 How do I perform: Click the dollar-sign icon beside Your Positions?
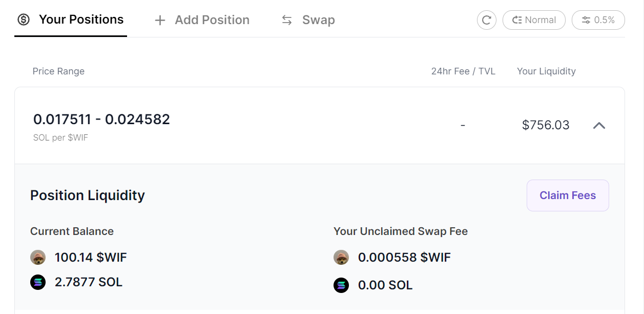click(x=24, y=20)
